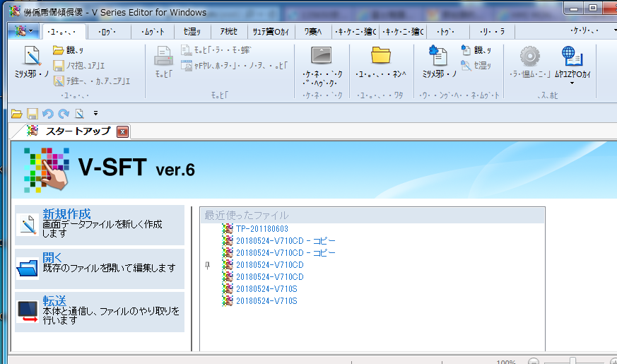Click the monitor screen icon in ribbon
The width and height of the screenshot is (617, 364).
tap(322, 55)
